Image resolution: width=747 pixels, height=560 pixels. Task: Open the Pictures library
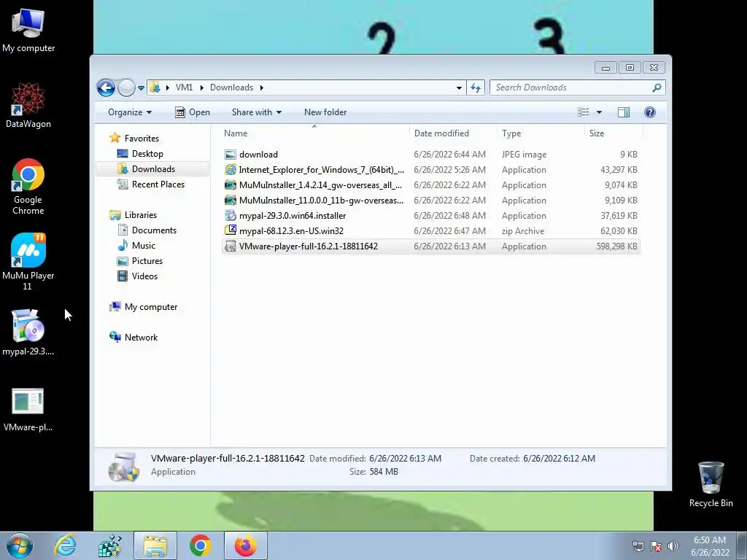tap(147, 261)
